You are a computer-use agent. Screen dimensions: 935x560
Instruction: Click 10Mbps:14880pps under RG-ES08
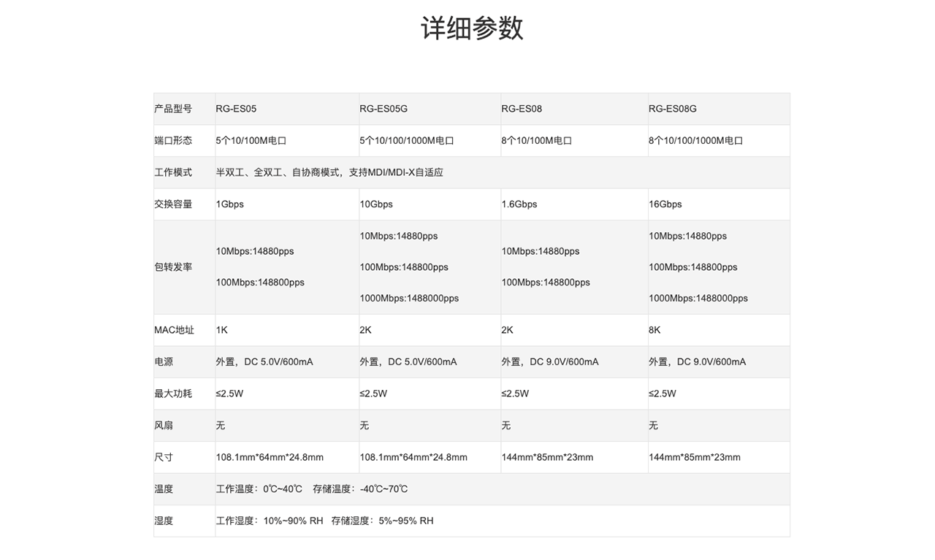(541, 251)
